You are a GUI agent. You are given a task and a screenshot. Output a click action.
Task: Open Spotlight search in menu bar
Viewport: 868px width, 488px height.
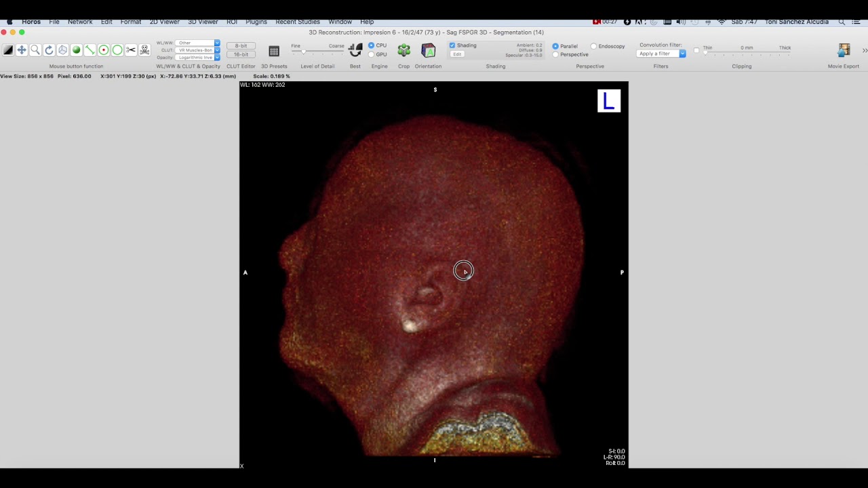(x=842, y=22)
